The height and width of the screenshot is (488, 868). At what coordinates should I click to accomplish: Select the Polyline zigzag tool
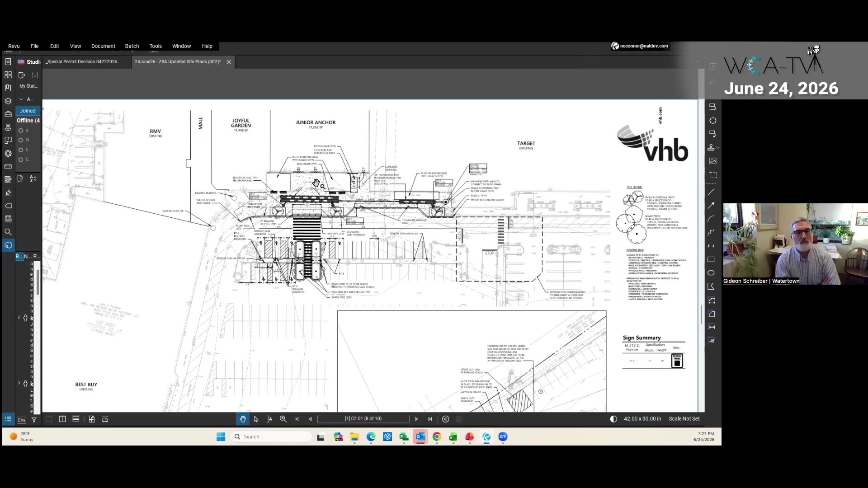tap(711, 232)
